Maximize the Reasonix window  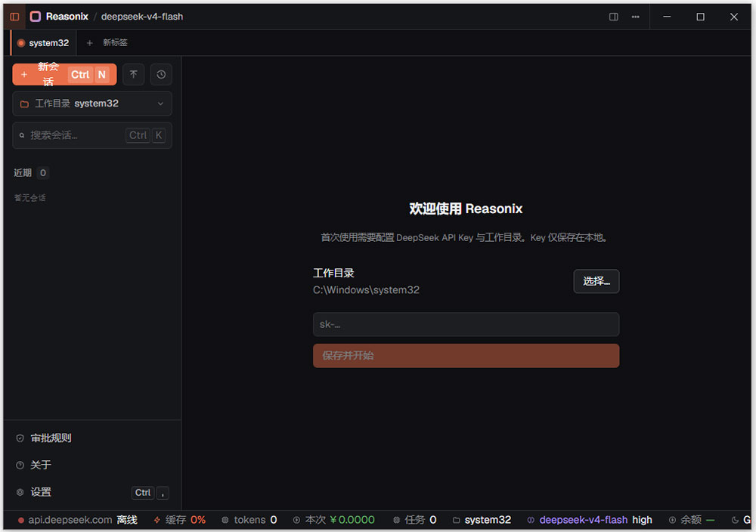click(701, 17)
